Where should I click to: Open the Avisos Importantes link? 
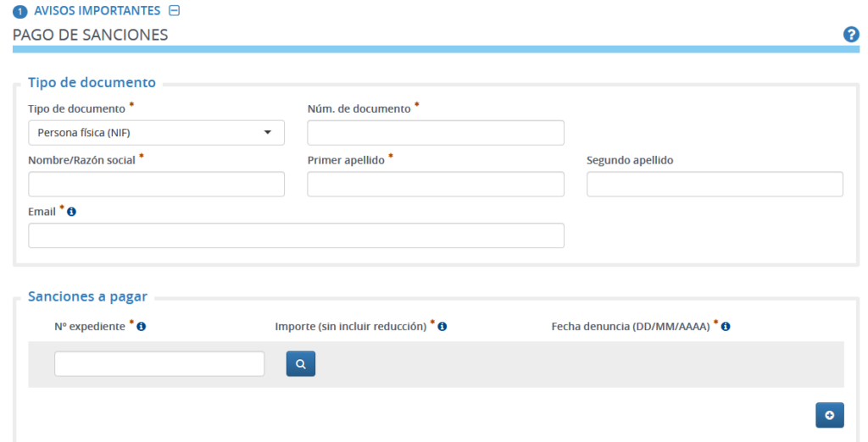coord(97,11)
